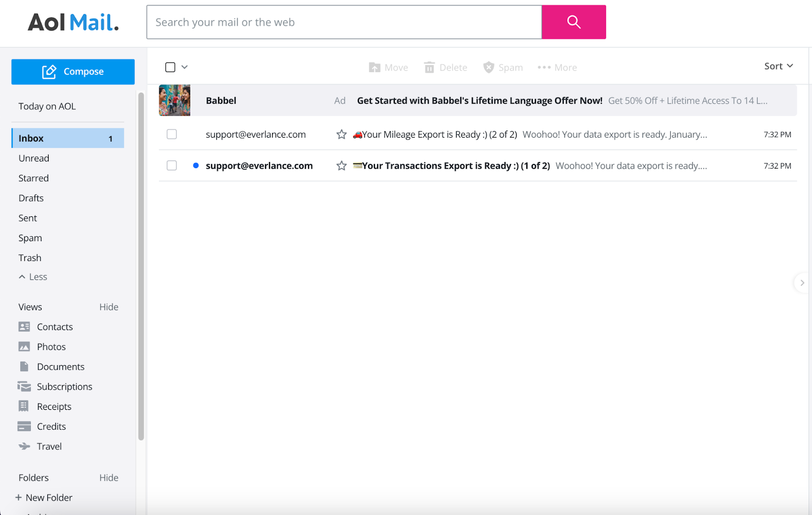The height and width of the screenshot is (515, 812).
Task: Open the Photos view
Action: click(x=51, y=347)
